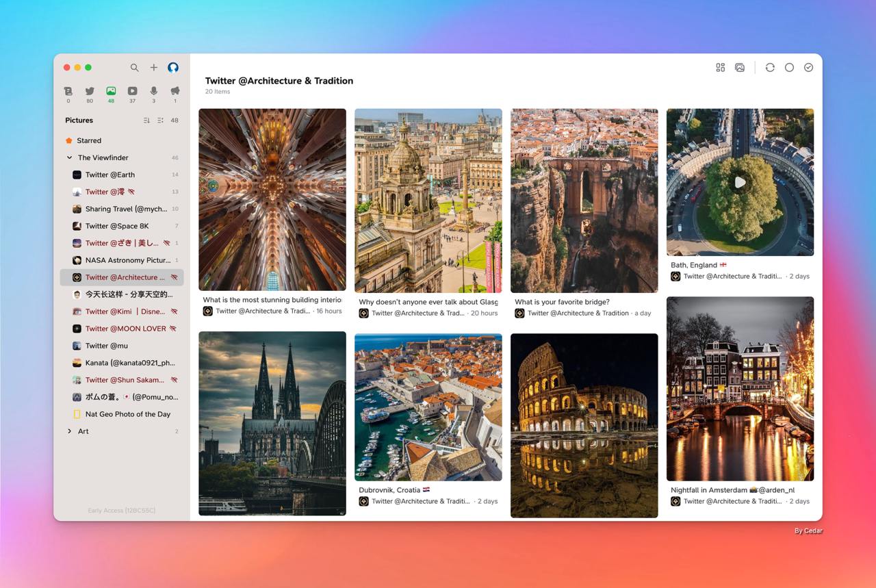This screenshot has height=588, width=876.
Task: Click error indicator on Twitter @澪 row
Action: [131, 192]
